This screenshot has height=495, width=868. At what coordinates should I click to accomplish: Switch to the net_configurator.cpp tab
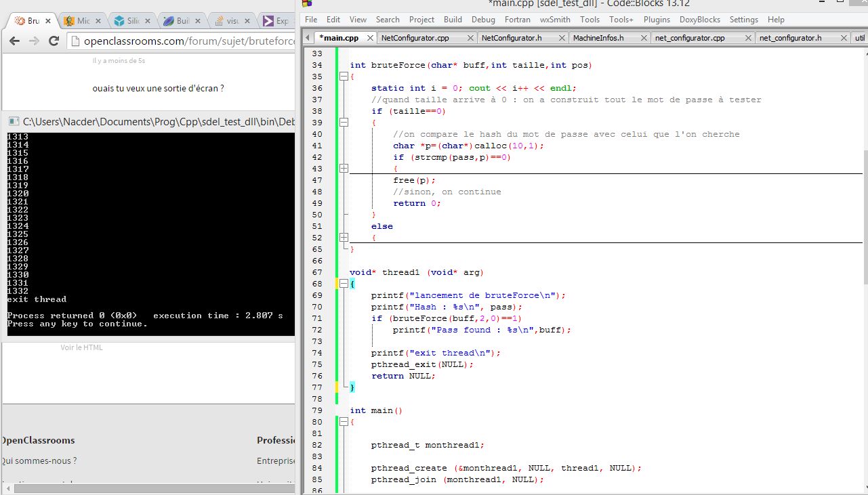pos(689,38)
